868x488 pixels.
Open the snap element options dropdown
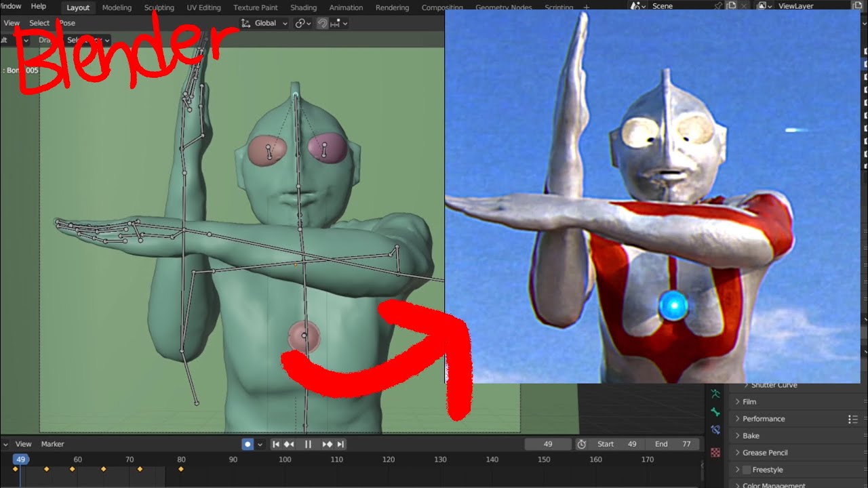pyautogui.click(x=339, y=23)
